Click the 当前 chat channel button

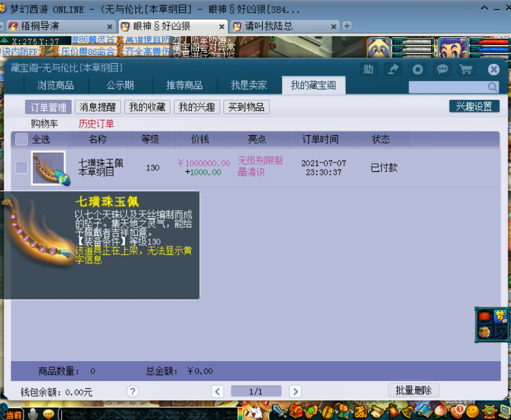(13, 414)
